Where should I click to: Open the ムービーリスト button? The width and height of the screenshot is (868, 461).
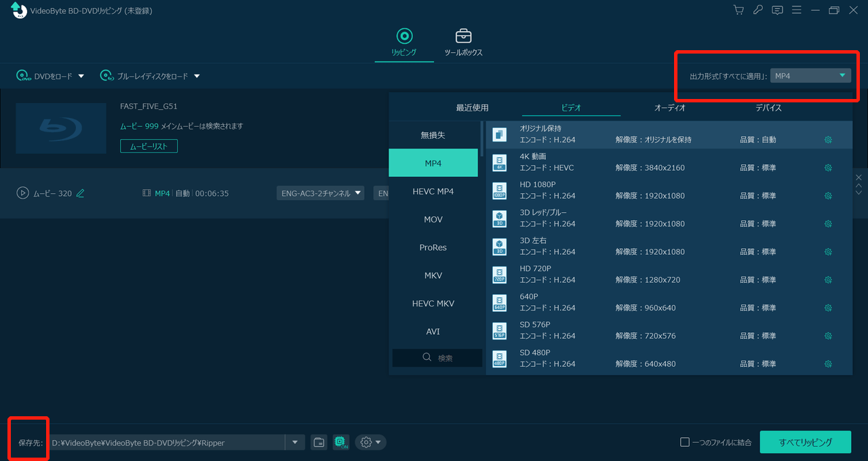[149, 145]
